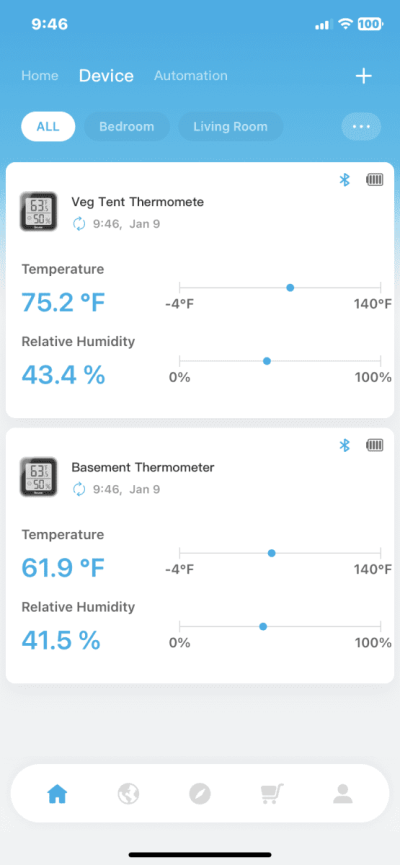Tap Basement Thermometer refresh sync icon
Viewport: 400px width, 865px height.
tap(79, 489)
